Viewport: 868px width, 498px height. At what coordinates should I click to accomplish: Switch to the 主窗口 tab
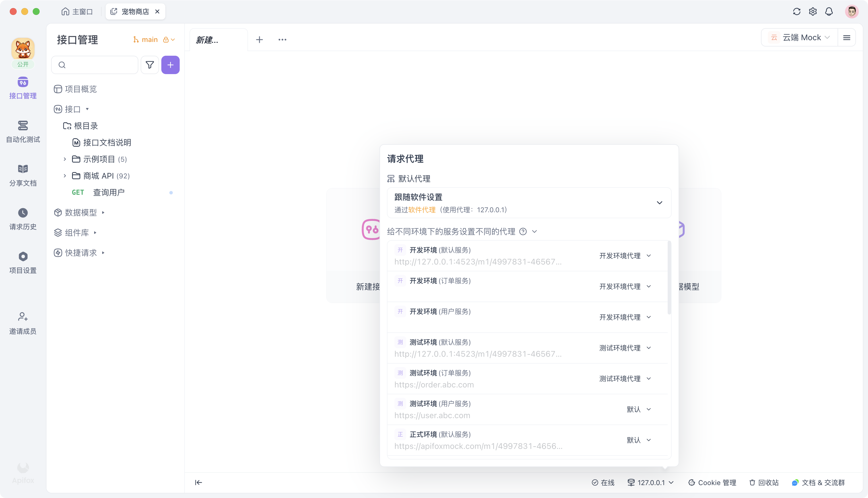(x=77, y=11)
